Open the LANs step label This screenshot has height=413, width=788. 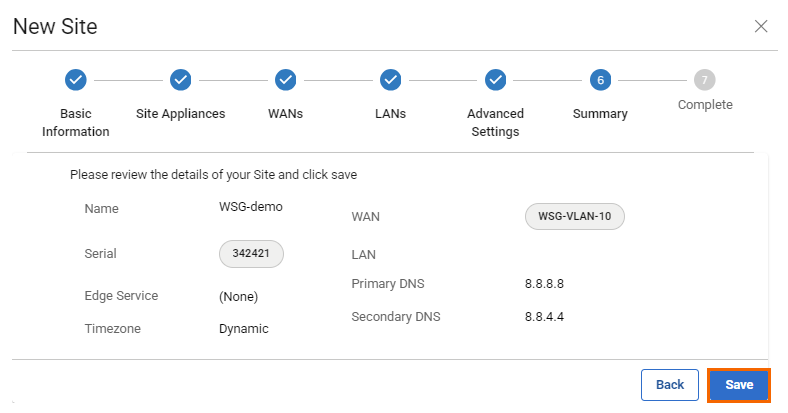[390, 113]
